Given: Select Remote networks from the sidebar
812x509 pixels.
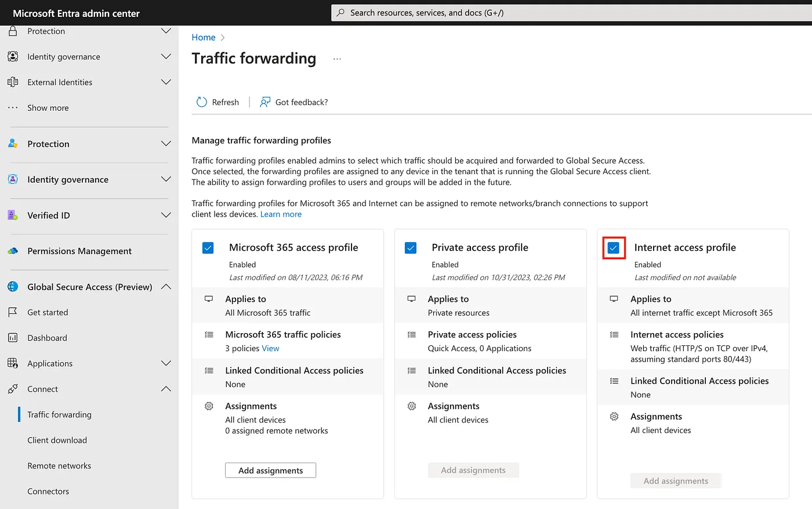Looking at the screenshot, I should click(59, 465).
